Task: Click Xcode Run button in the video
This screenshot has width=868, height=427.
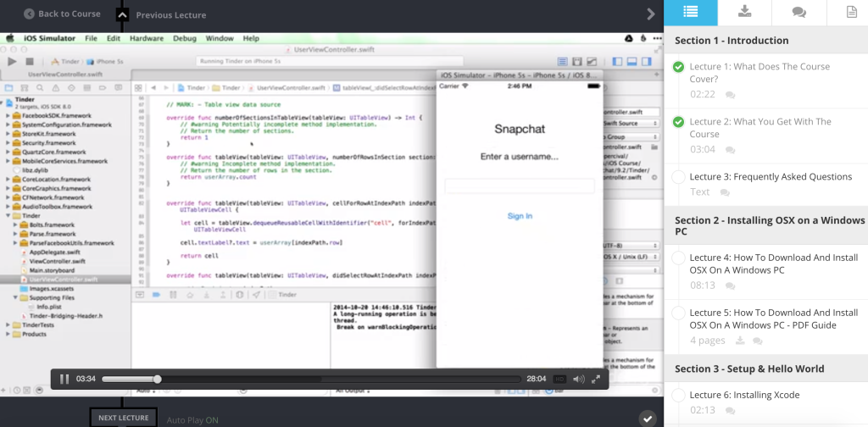Action: 12,61
